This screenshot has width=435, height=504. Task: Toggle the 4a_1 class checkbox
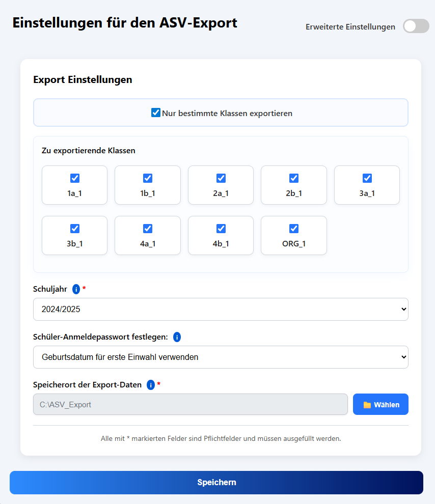click(x=148, y=229)
